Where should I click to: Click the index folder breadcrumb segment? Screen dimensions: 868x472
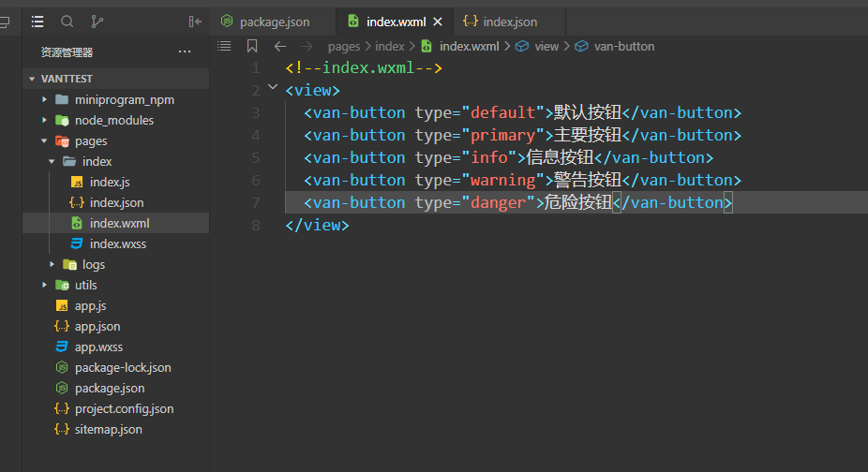[x=390, y=47]
